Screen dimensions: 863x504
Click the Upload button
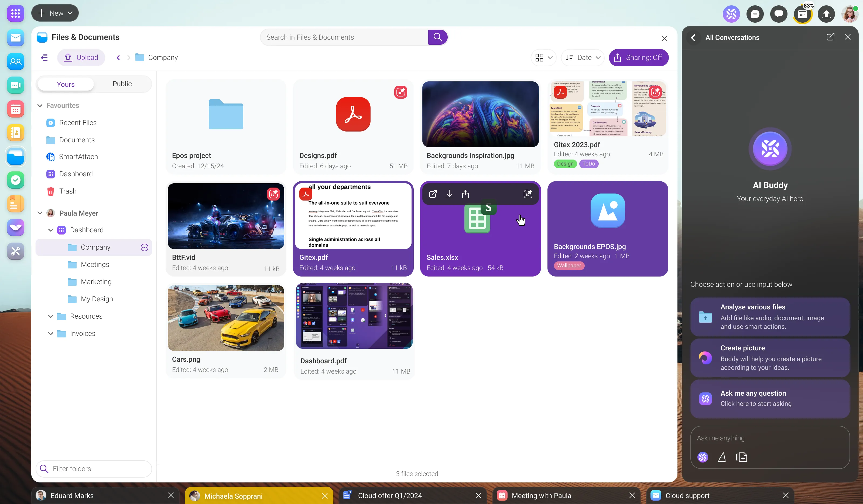coord(81,57)
